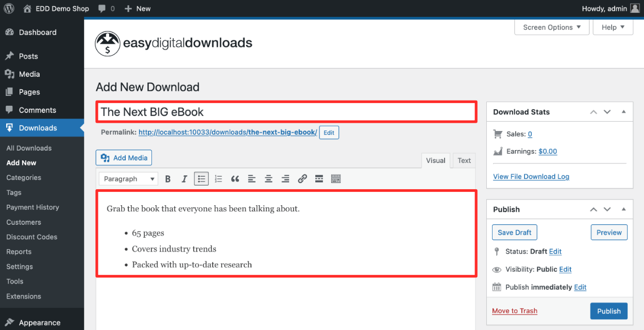The width and height of the screenshot is (644, 330).
Task: Click the download title field
Action: pos(286,112)
